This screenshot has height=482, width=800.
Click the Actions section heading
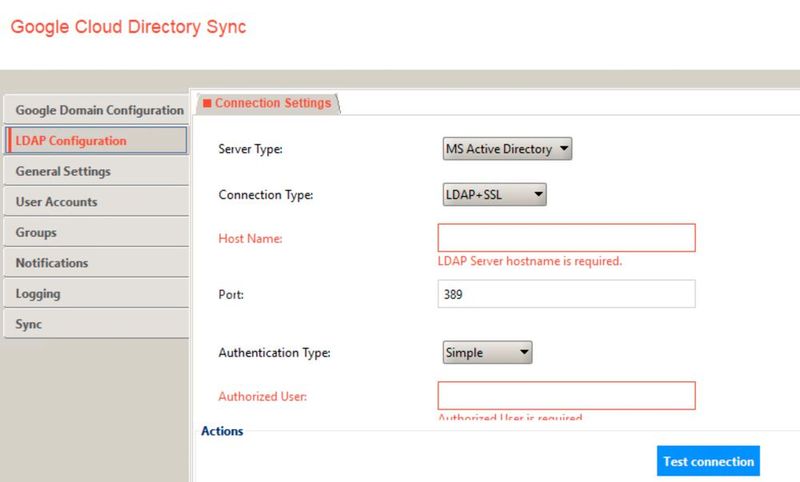(x=222, y=431)
